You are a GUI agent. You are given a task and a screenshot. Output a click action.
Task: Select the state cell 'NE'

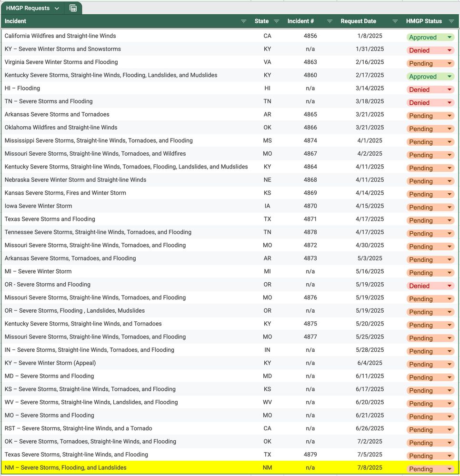pos(267,180)
